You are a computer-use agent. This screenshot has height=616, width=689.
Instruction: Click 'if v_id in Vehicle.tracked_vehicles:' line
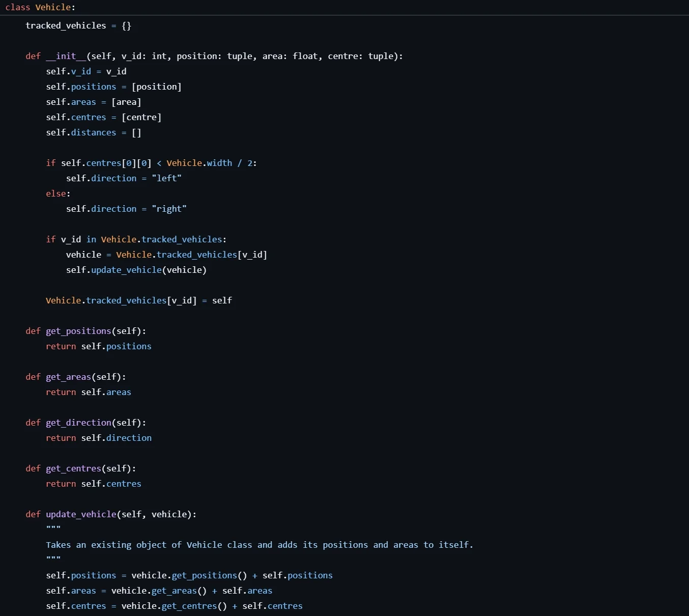coord(136,239)
